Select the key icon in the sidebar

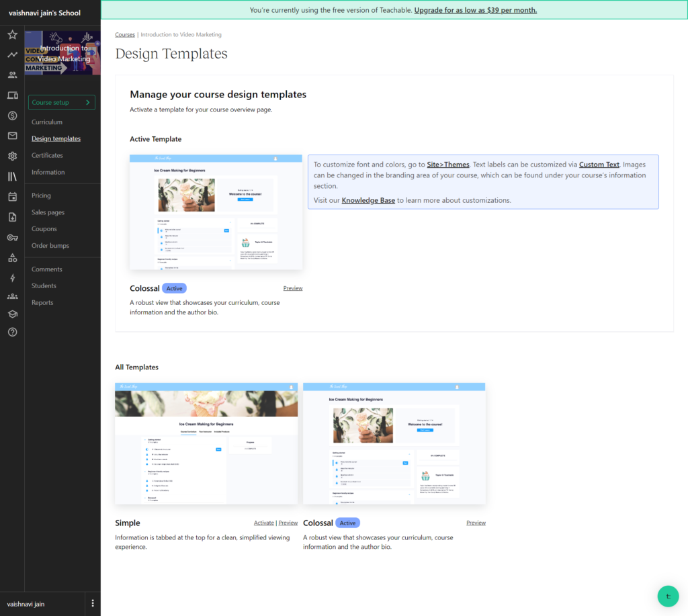[x=12, y=237]
